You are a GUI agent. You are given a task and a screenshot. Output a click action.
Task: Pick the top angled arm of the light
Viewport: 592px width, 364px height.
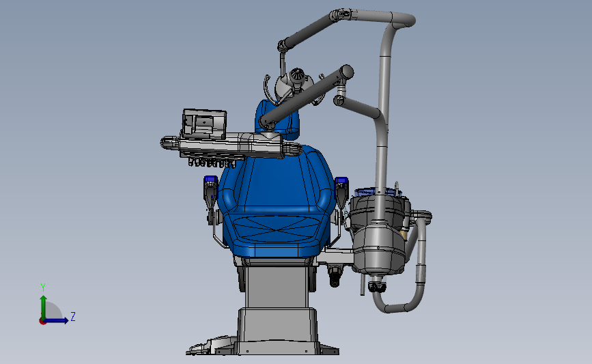(x=308, y=30)
